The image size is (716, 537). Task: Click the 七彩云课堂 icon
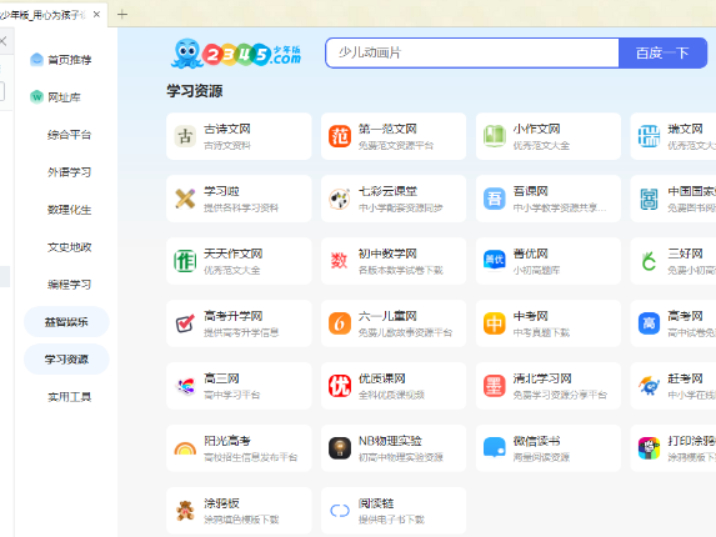click(x=340, y=199)
